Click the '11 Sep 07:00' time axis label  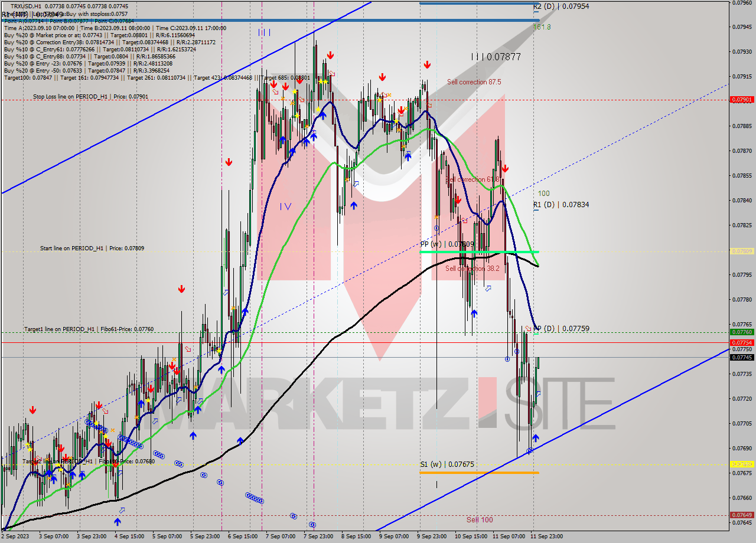[509, 537]
